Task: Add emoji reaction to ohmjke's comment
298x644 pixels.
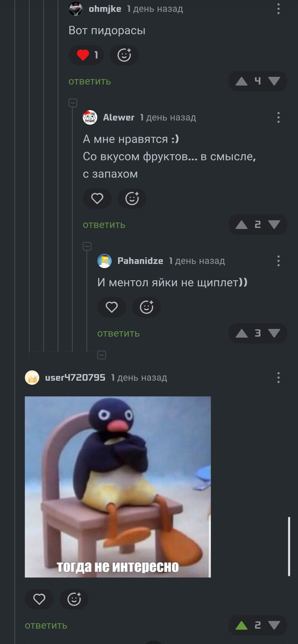Action: (124, 55)
